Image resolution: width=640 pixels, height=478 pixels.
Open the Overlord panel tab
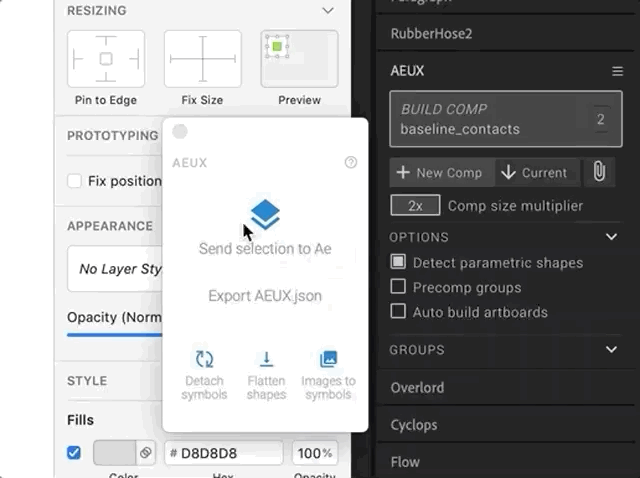[417, 388]
